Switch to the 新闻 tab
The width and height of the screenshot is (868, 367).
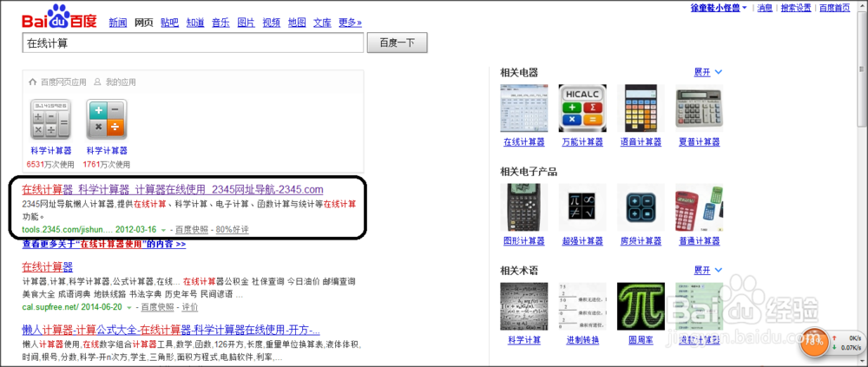tap(118, 23)
